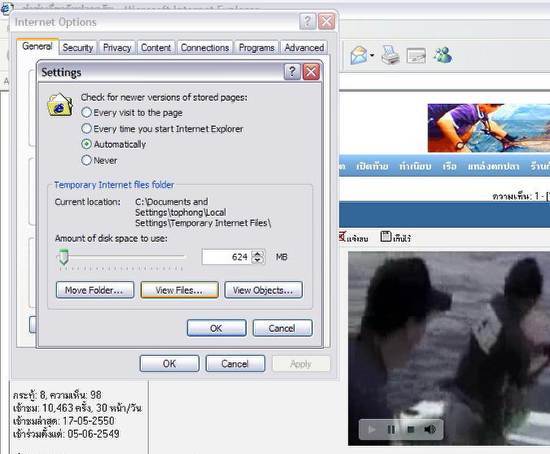The width and height of the screenshot is (550, 454).
Task: Switch to the Connections tab
Action: [205, 48]
